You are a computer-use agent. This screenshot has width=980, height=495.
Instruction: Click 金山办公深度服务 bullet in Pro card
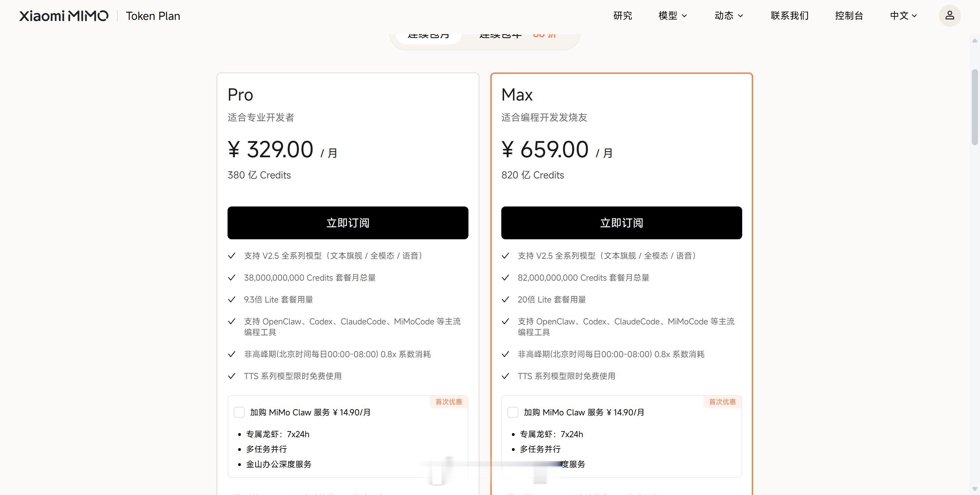click(279, 464)
